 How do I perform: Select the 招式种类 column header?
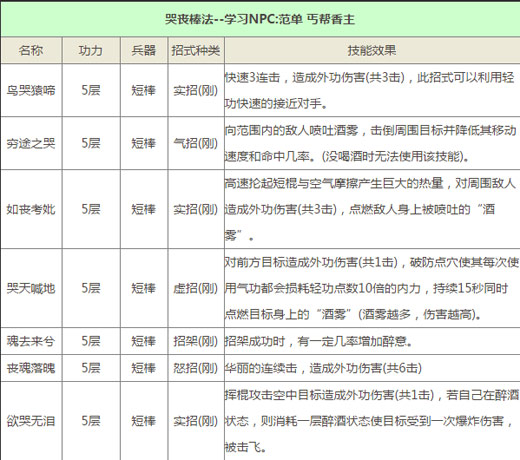(x=196, y=50)
